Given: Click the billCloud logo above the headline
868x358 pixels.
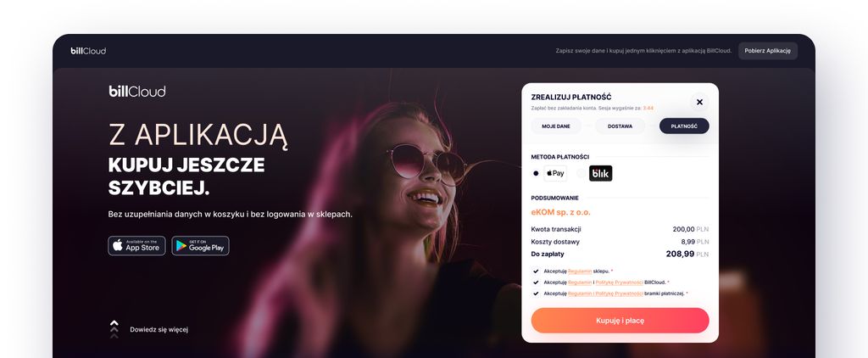Looking at the screenshot, I should point(136,92).
